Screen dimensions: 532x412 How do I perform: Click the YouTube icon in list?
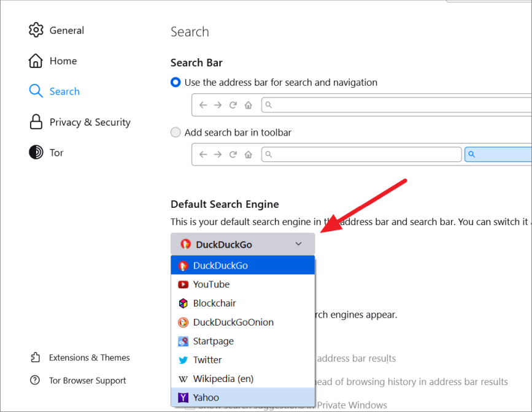[x=183, y=284]
